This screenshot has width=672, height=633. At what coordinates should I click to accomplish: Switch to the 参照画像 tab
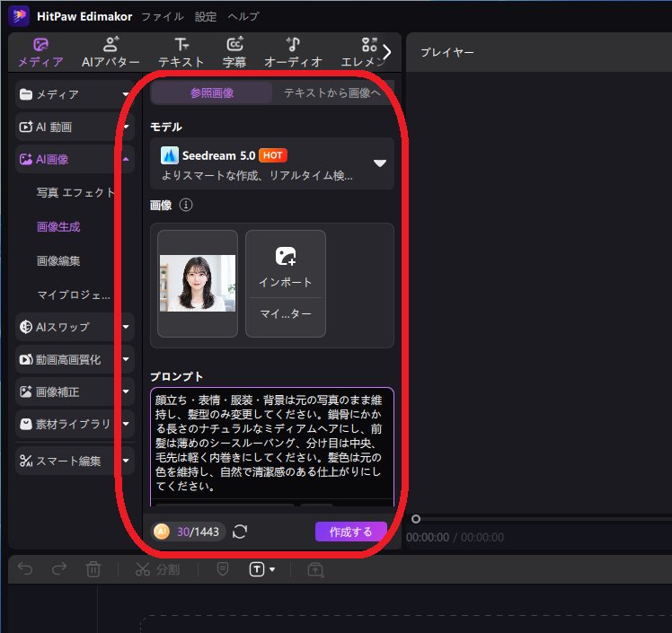(x=212, y=93)
